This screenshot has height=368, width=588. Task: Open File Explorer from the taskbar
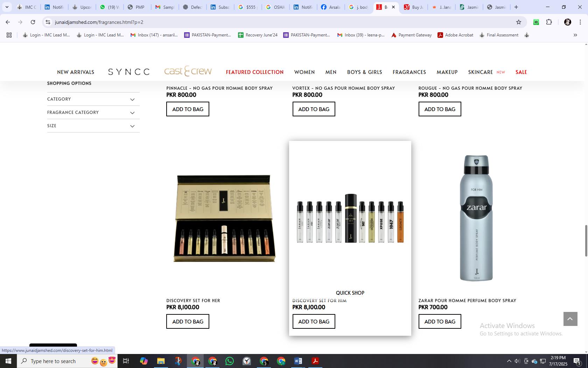[161, 361]
